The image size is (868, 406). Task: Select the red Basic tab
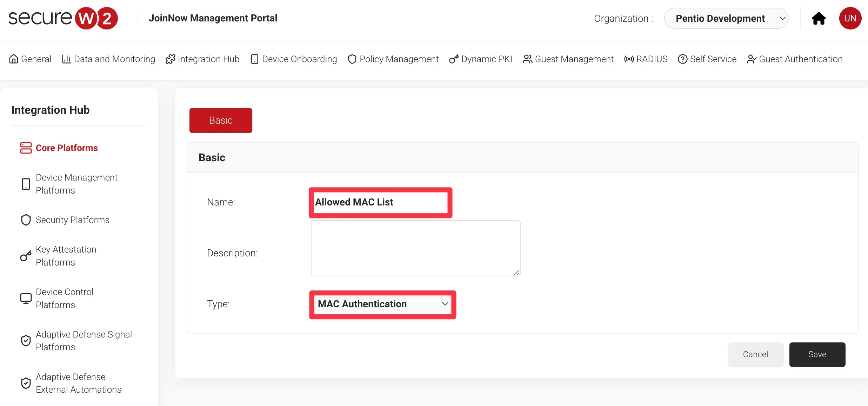pos(221,120)
